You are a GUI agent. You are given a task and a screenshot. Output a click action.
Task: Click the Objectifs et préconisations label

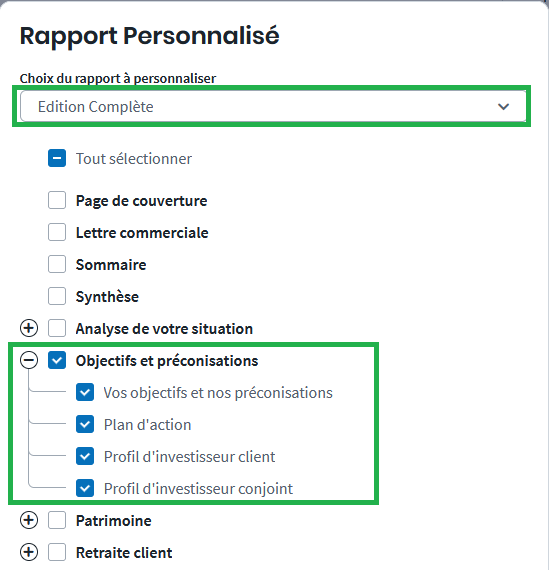click(167, 361)
